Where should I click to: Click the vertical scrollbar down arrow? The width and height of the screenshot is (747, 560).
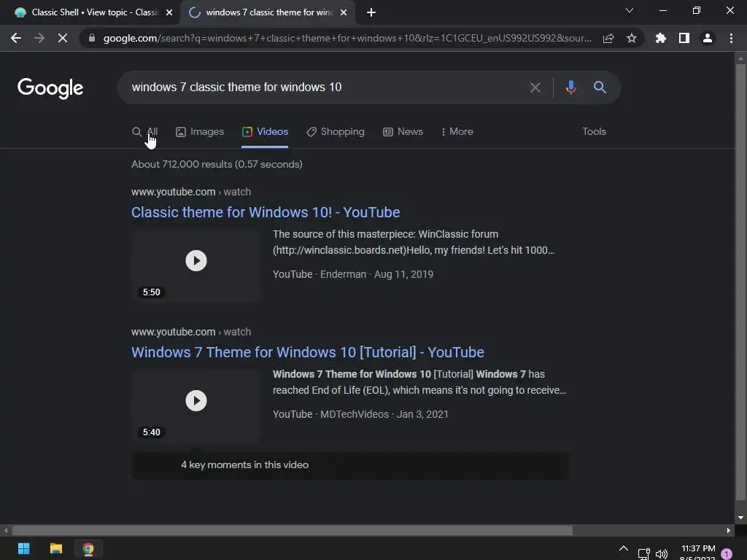[x=740, y=518]
